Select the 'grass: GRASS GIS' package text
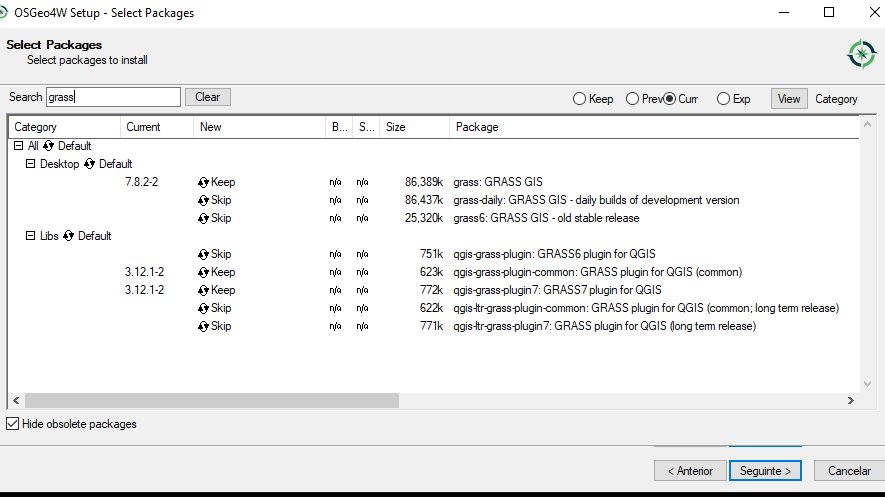Viewport: 885px width, 497px height. click(x=498, y=182)
